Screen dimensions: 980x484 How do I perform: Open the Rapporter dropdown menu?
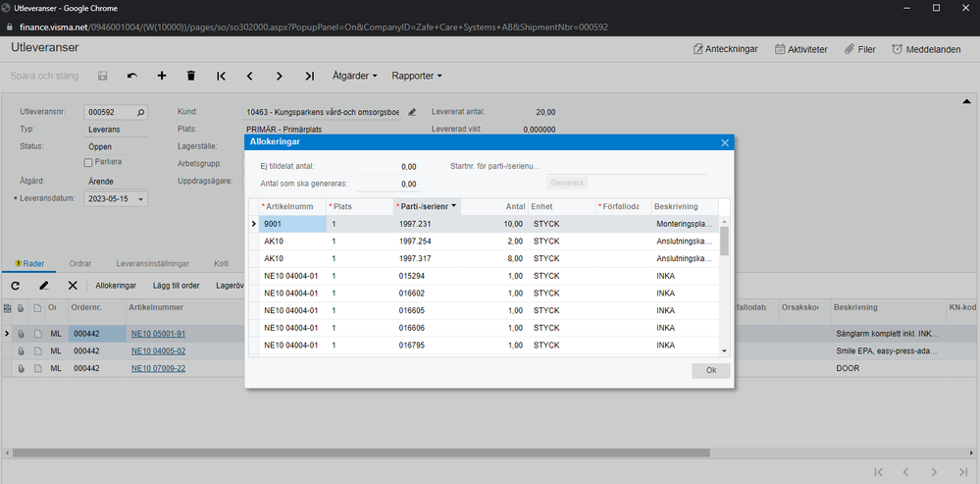417,76
